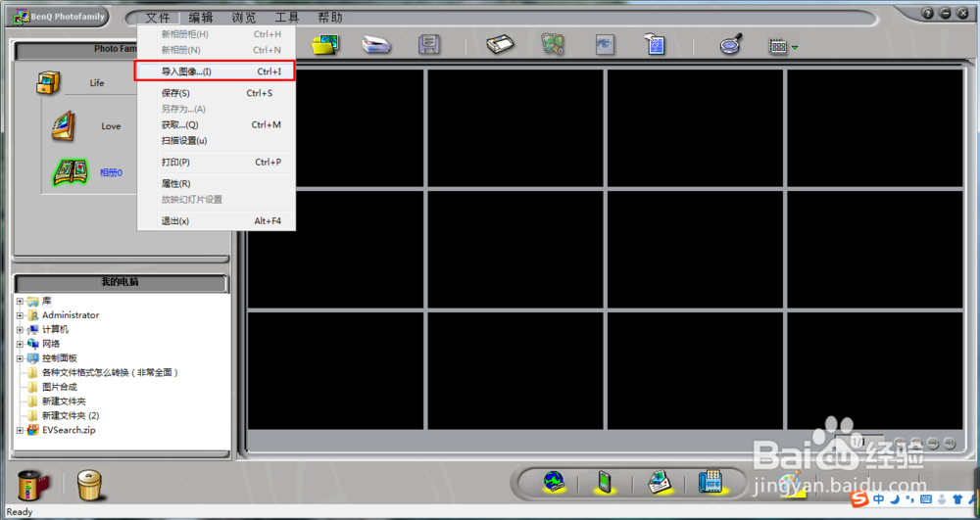Click the printer toolbar icon

pos(501,46)
